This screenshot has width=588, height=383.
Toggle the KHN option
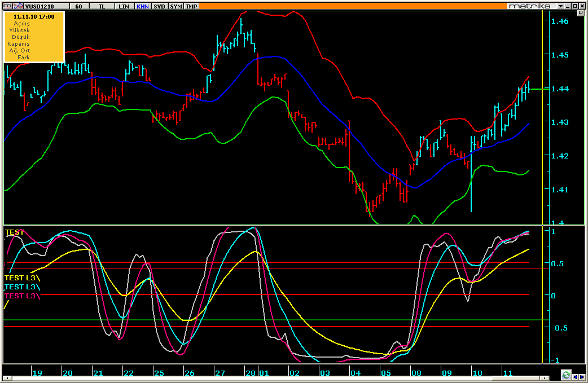click(142, 6)
